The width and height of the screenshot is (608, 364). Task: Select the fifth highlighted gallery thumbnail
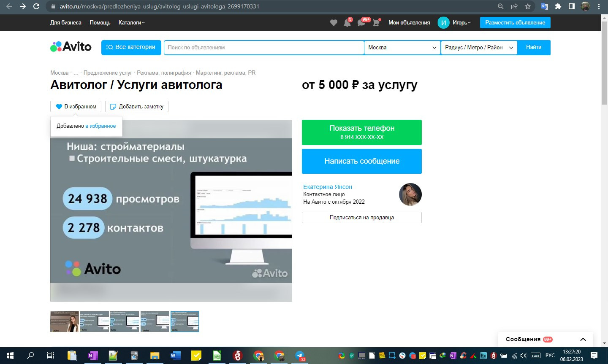185,322
